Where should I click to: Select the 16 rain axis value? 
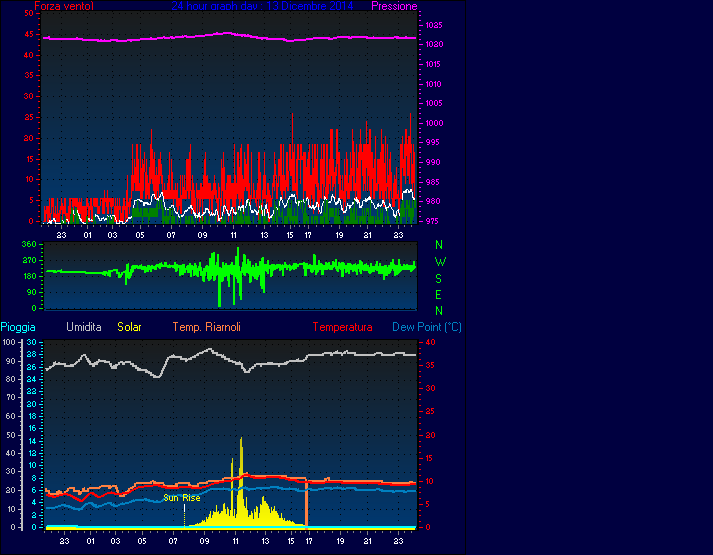[x=32, y=428]
